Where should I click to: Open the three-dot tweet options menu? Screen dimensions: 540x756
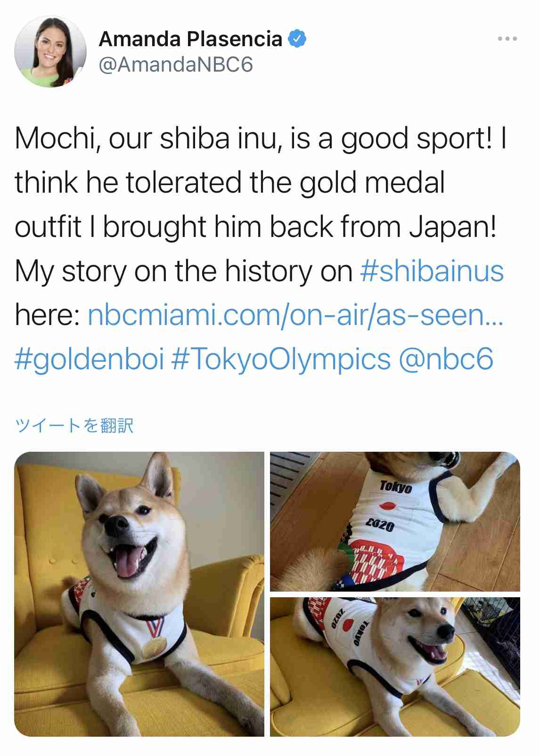507,39
